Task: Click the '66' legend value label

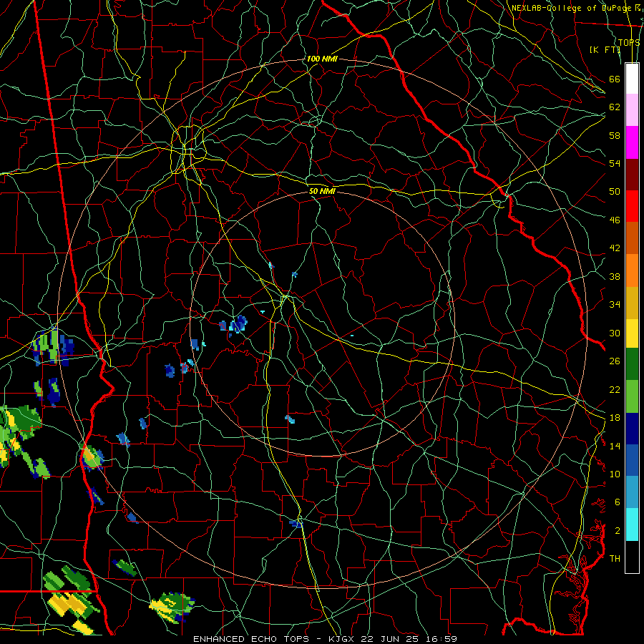Action: pos(615,79)
